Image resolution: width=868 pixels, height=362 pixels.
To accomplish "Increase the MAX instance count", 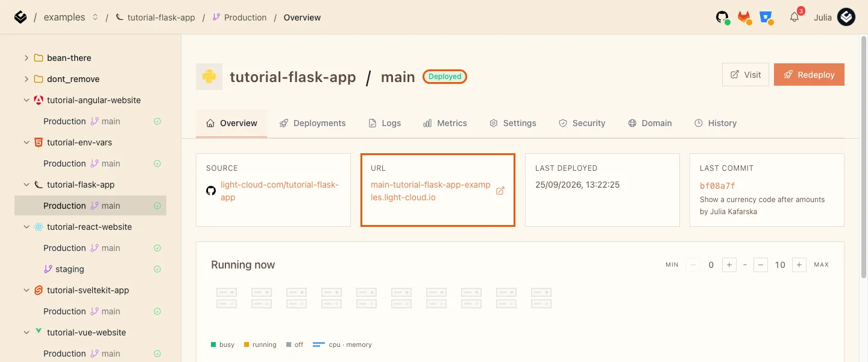I will click(799, 265).
